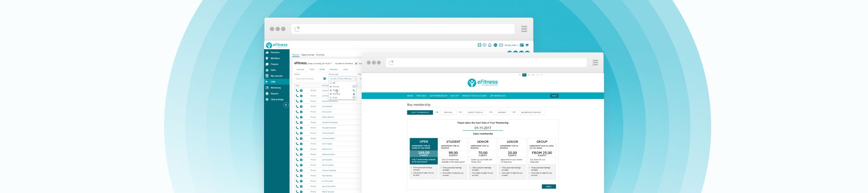This screenshot has width=868, height=193.
Task: Click the bell notifications icon
Action: 490,45
